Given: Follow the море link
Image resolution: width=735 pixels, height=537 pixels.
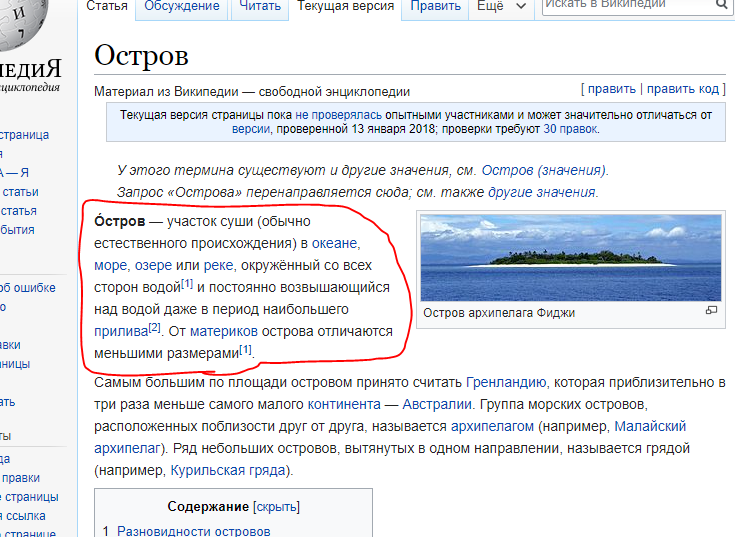Looking at the screenshot, I should [x=111, y=266].
